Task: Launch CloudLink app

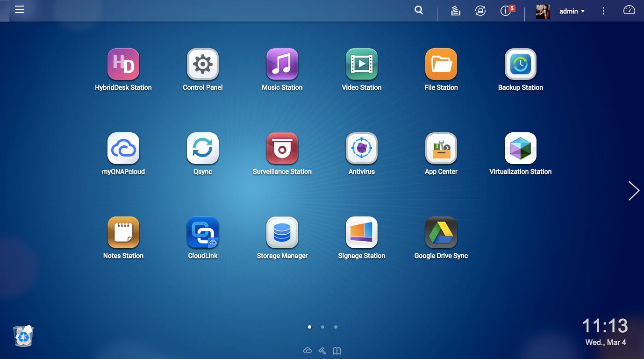Action: tap(203, 233)
